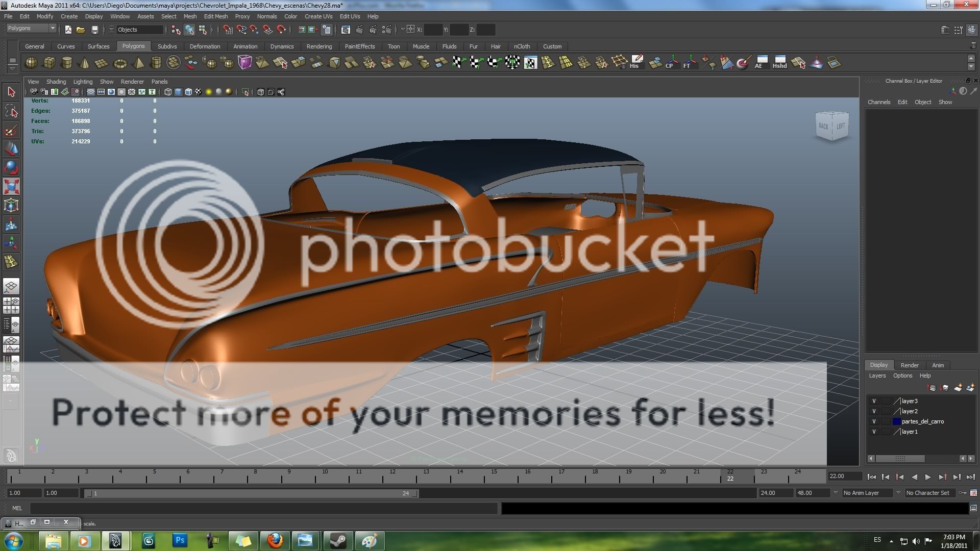Image resolution: width=980 pixels, height=551 pixels.
Task: Toggle layer1 display type box
Action: point(886,432)
